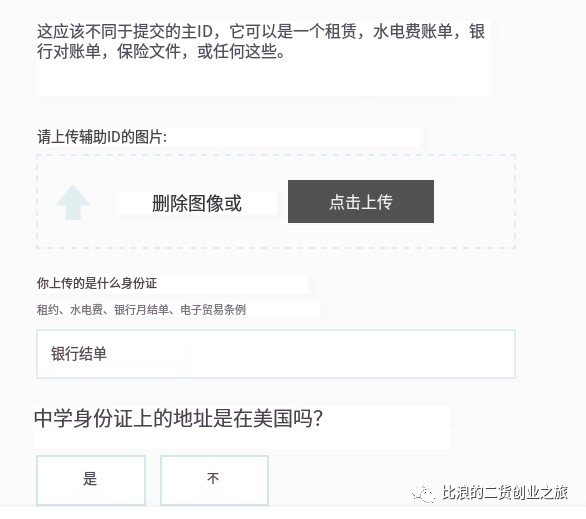Click empty right side of ID type field
Screen dimensions: 586x519
tap(351, 354)
